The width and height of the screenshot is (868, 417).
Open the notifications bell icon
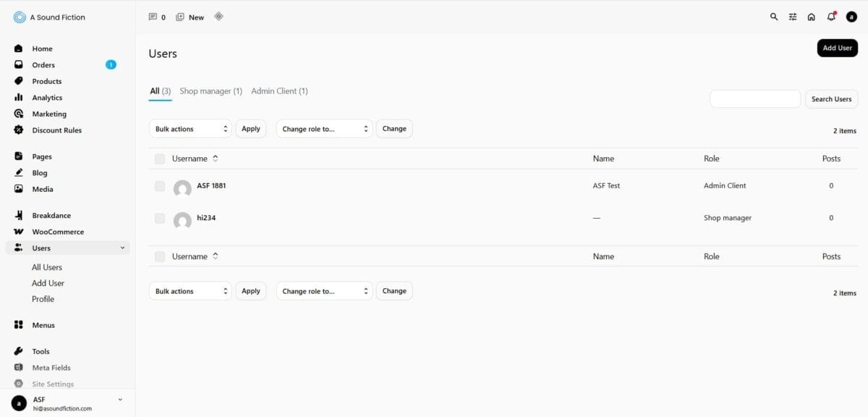831,17
